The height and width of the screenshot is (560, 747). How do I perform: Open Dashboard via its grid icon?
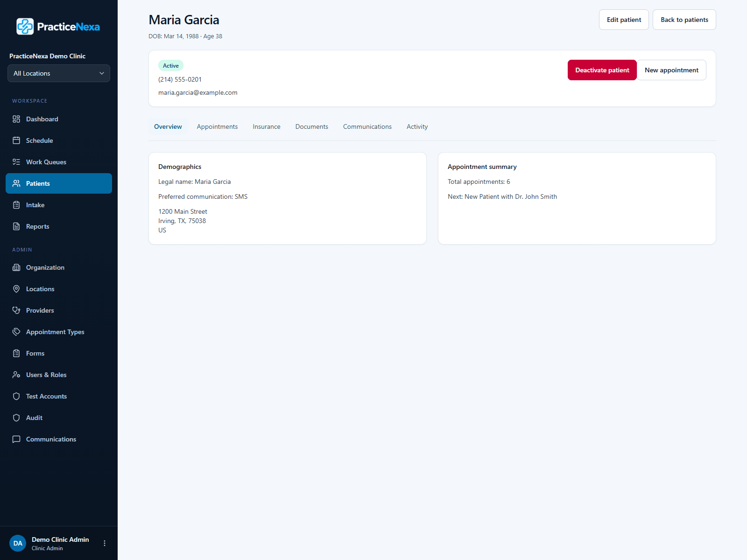point(16,119)
